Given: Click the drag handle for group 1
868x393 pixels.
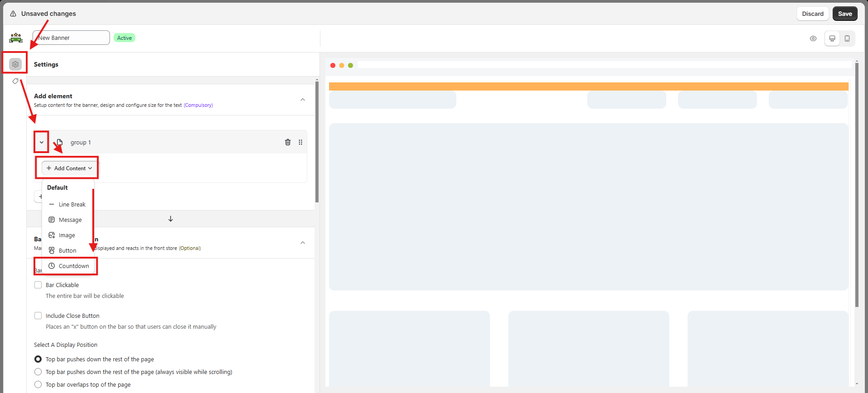Looking at the screenshot, I should tap(300, 142).
